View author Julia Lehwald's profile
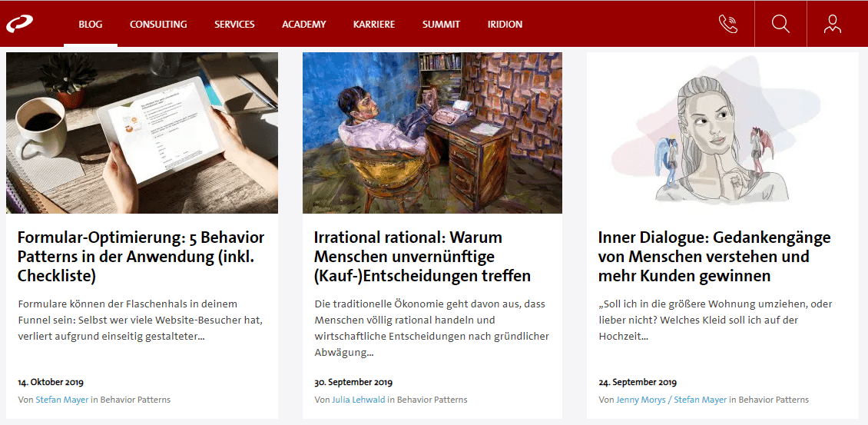This screenshot has width=868, height=425. click(358, 400)
